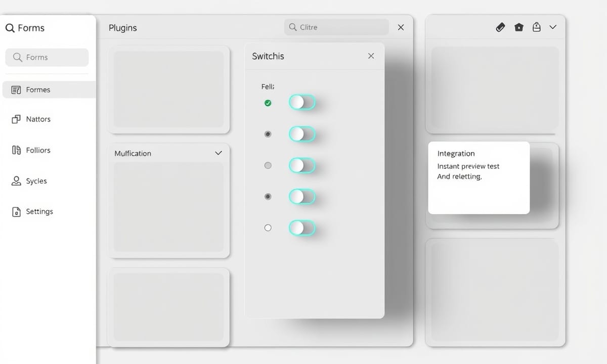Viewport: 607px width, 364px height.
Task: Select the empty white radio button in Switchis
Action: pos(268,228)
